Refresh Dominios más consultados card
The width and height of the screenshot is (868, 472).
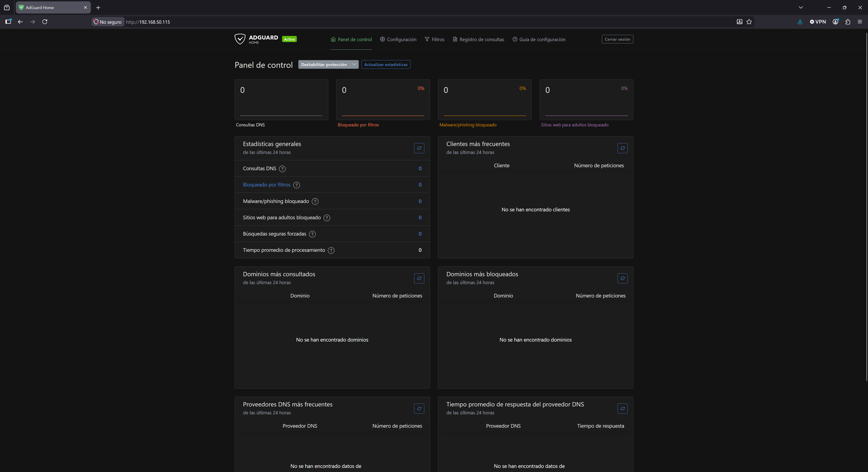tap(419, 278)
